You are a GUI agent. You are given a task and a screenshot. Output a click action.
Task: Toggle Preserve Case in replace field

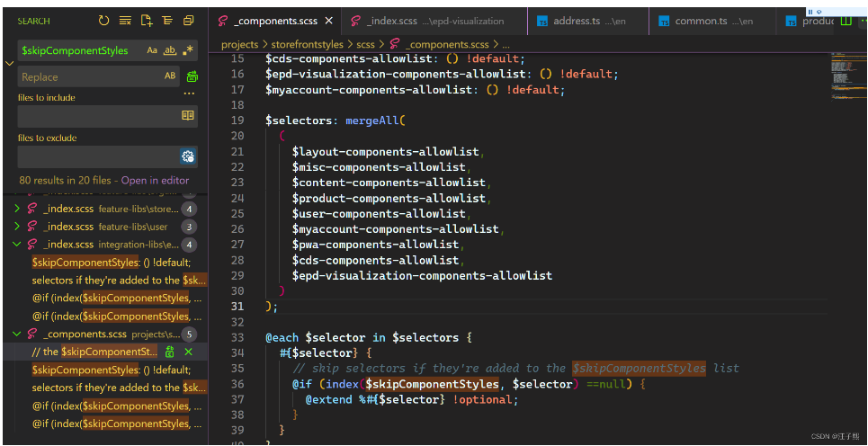tap(170, 76)
